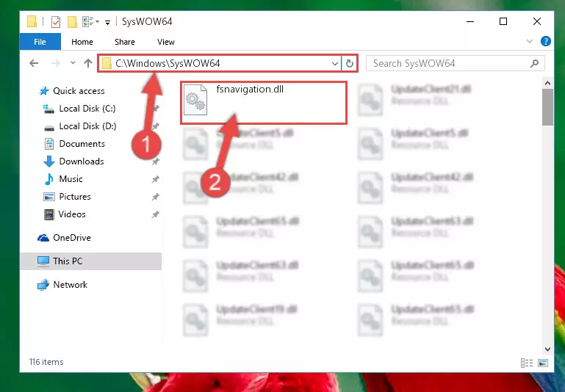The height and width of the screenshot is (392, 565).
Task: Click the scrollbar down arrow
Action: pyautogui.click(x=547, y=349)
